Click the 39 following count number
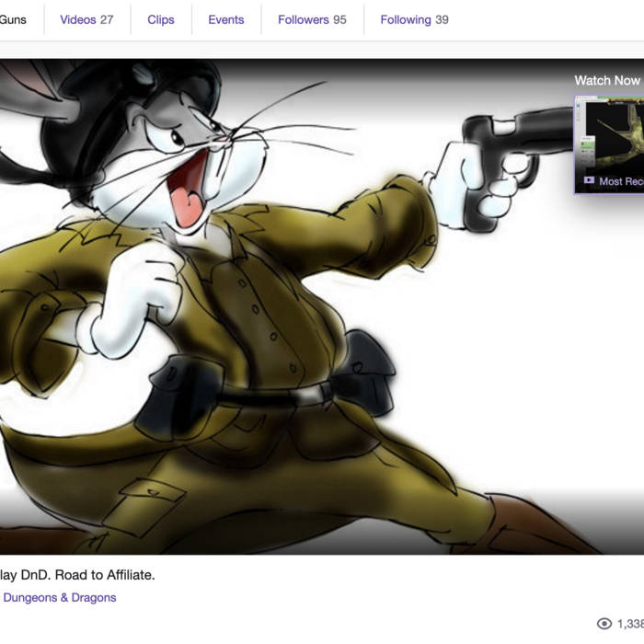This screenshot has width=644, height=644. [x=442, y=19]
